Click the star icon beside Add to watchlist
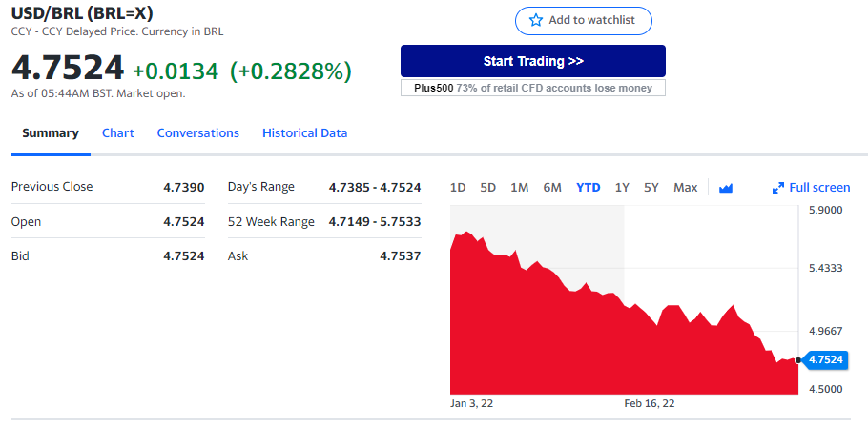The height and width of the screenshot is (428, 868). 536,20
